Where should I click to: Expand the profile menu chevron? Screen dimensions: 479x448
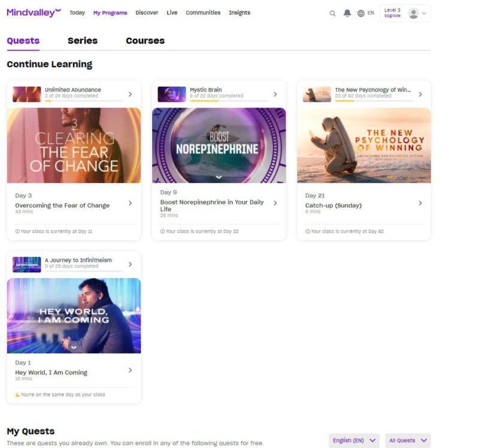tap(424, 13)
